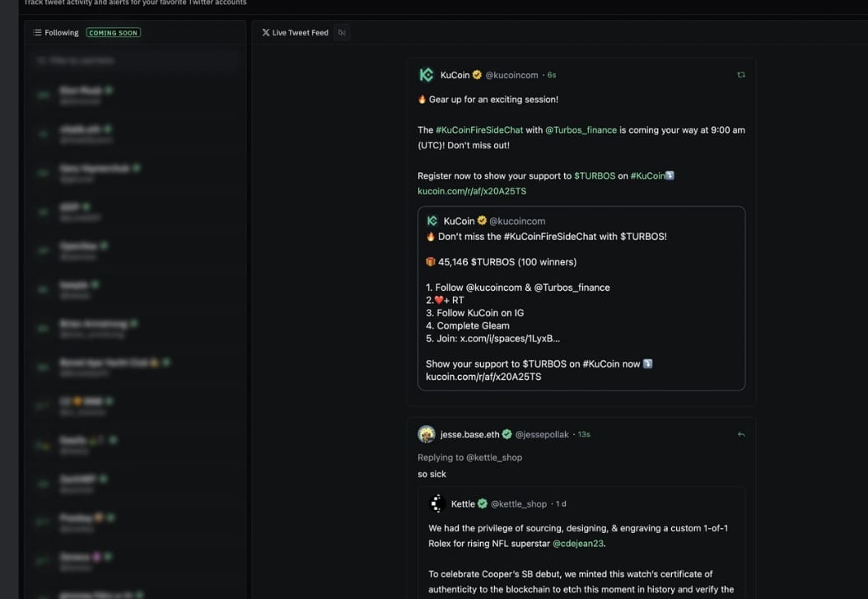
Task: Click the retweet icon on KuCoin's tweet
Action: [740, 74]
